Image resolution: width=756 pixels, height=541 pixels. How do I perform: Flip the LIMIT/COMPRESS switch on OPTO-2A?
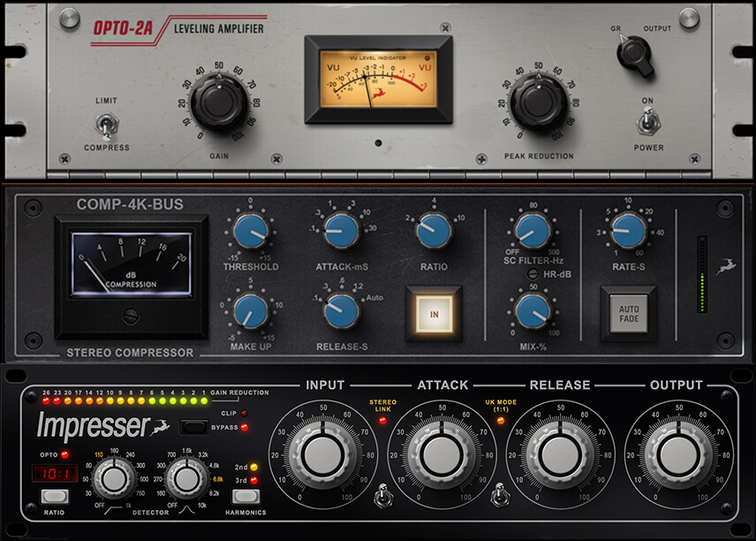(x=107, y=125)
